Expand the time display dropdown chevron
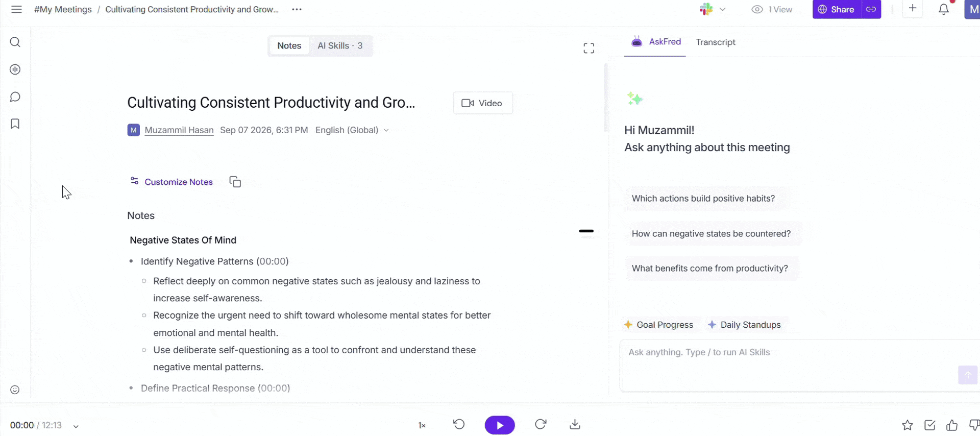Image resolution: width=980 pixels, height=436 pixels. (76, 426)
